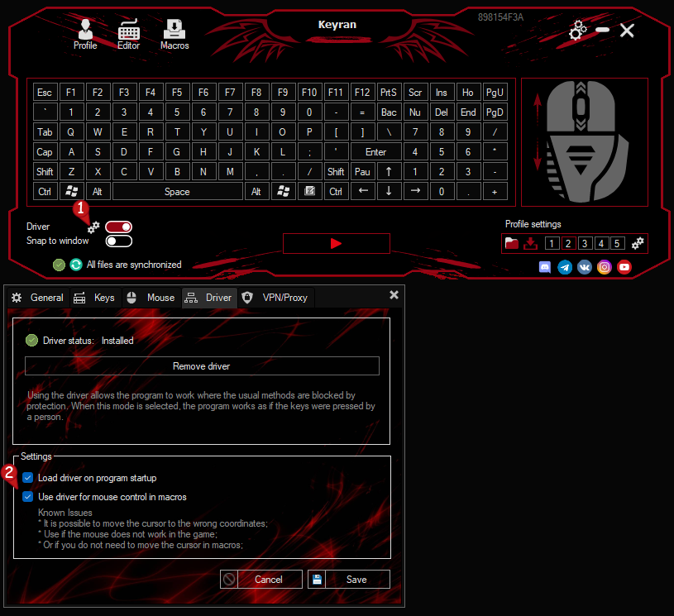Select the right Windows key icon

point(283,192)
